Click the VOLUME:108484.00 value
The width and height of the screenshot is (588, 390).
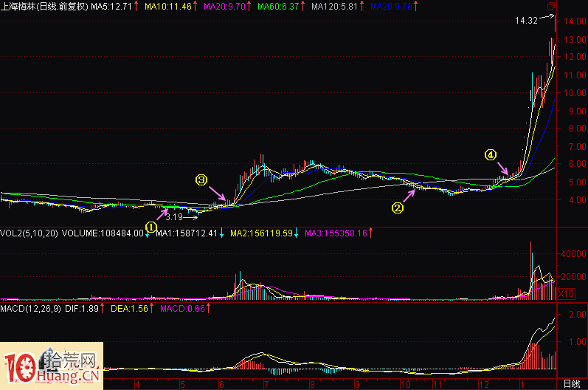point(103,233)
